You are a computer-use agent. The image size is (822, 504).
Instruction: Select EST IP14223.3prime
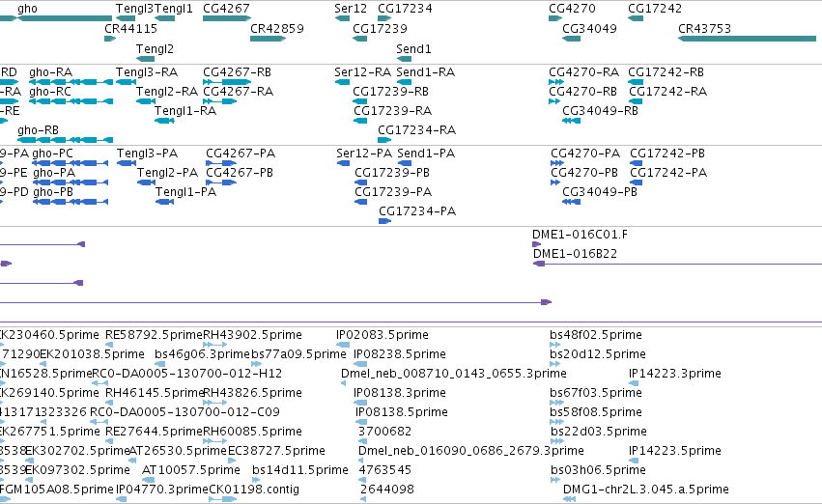pos(674,374)
